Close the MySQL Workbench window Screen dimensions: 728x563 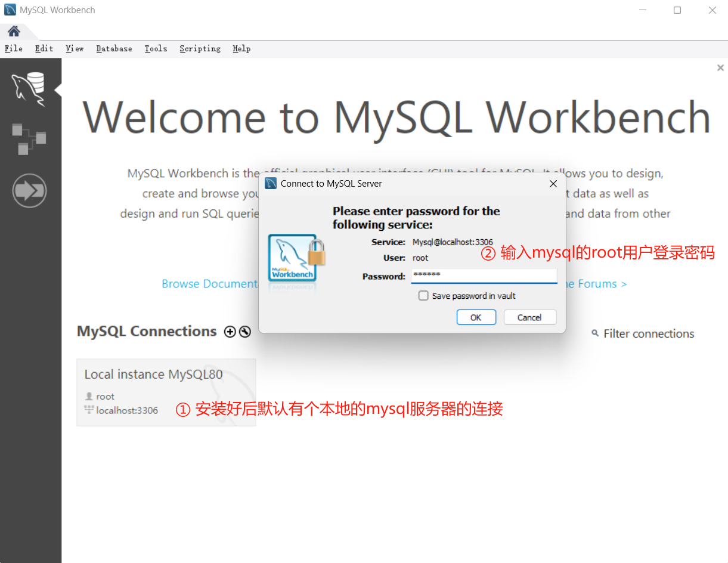click(x=712, y=10)
